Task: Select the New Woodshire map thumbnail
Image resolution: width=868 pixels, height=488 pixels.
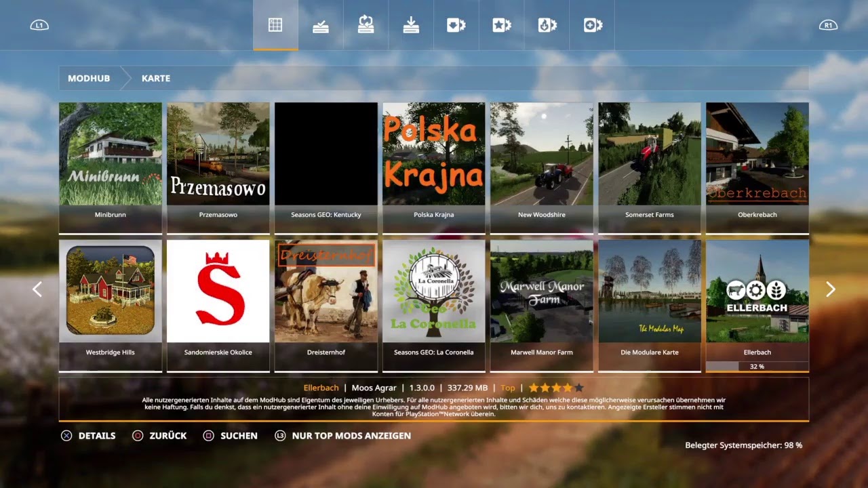Action: [x=542, y=154]
